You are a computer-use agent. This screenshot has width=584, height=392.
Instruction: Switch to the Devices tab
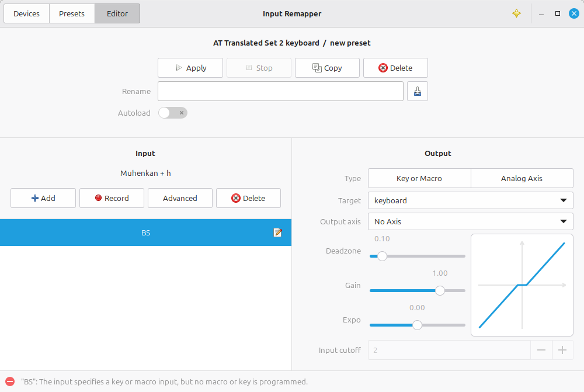[26, 14]
